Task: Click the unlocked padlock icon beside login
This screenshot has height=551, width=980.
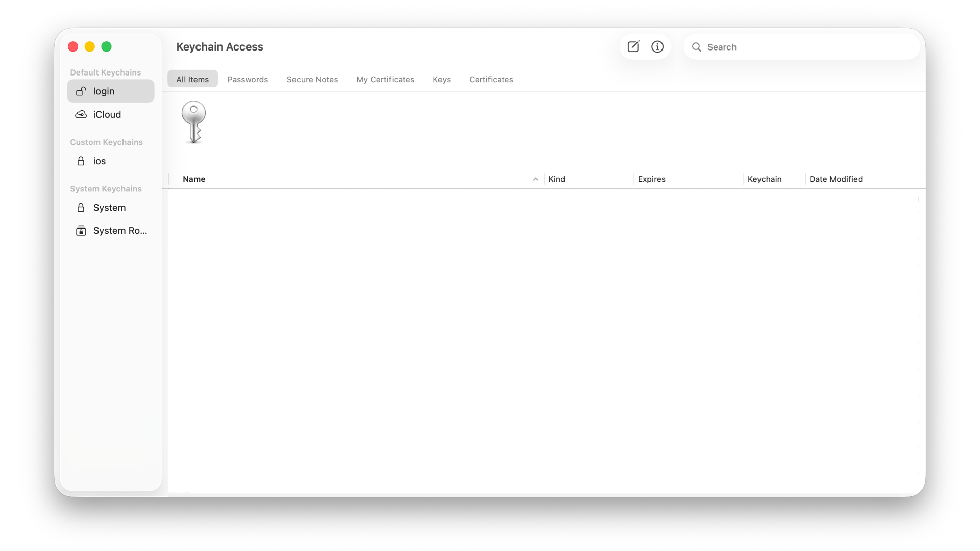Action: (x=81, y=91)
